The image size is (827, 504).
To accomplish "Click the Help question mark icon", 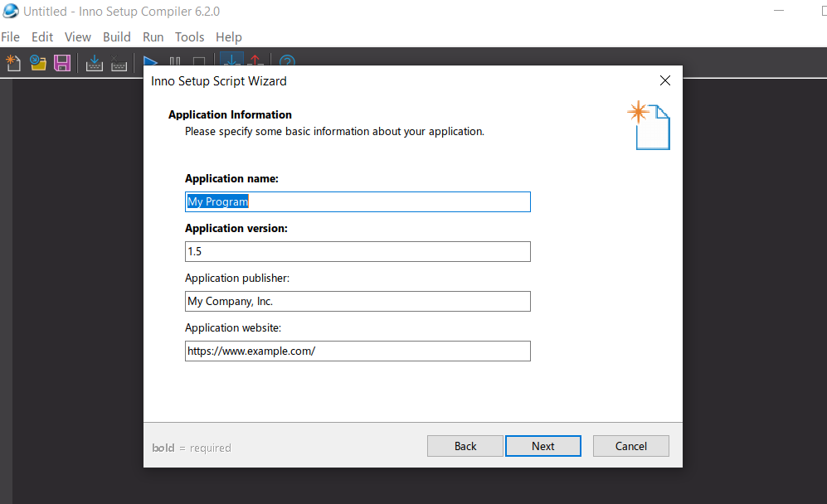I will (x=287, y=61).
